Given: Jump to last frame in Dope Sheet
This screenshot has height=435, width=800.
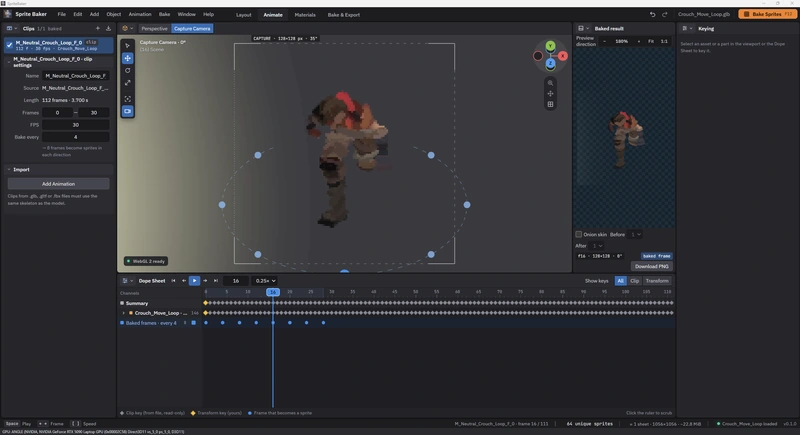Looking at the screenshot, I should pos(216,280).
